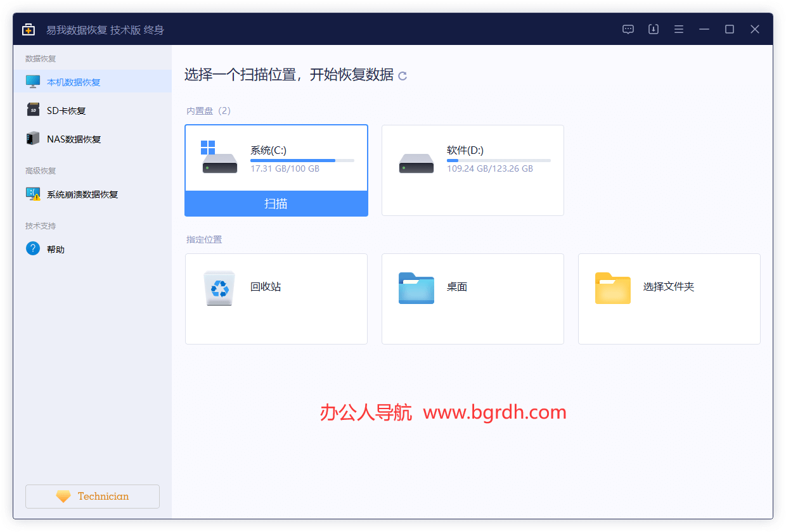Open SD卡恢复 in the sidebar

coord(93,110)
